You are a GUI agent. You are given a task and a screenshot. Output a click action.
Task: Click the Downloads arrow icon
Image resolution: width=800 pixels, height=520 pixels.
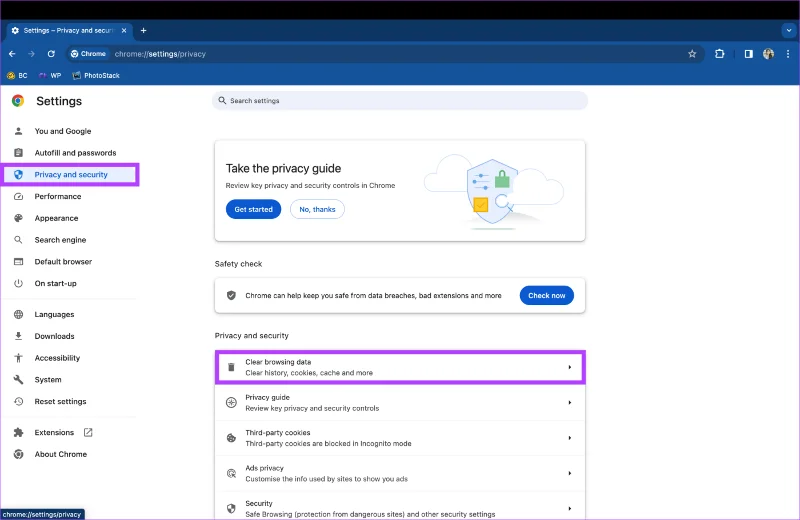click(x=18, y=336)
